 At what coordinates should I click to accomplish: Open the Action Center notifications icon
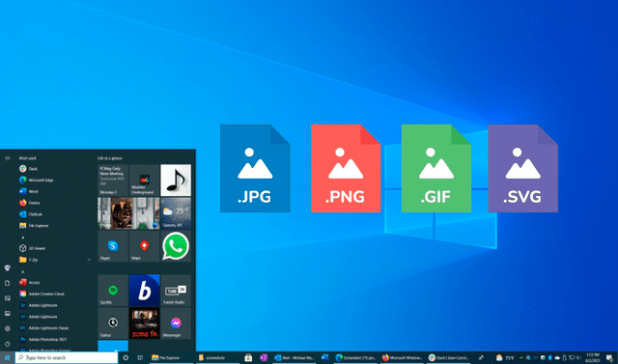[x=609, y=357]
